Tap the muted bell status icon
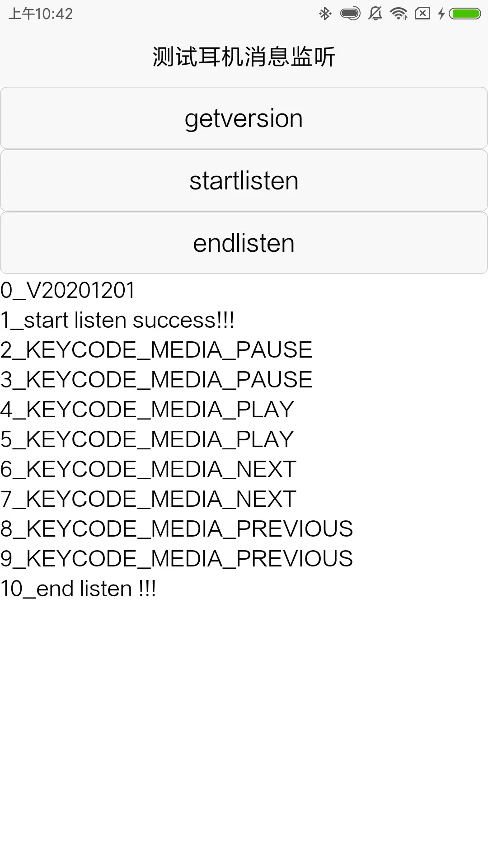This screenshot has height=868, width=488. click(375, 14)
